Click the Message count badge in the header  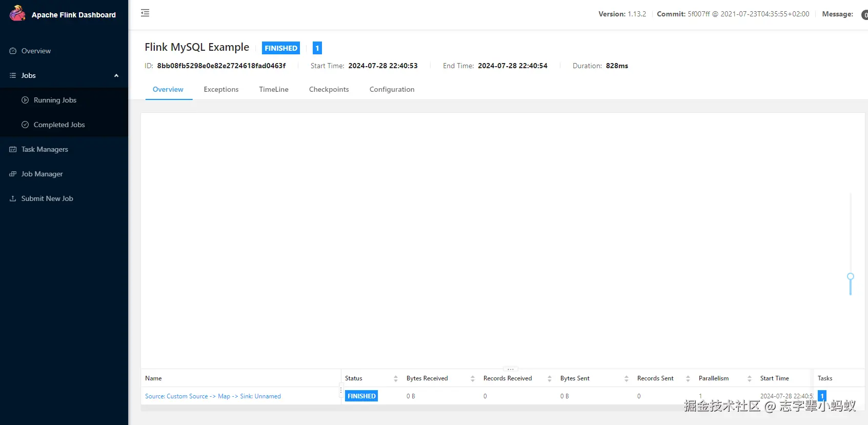coord(864,15)
